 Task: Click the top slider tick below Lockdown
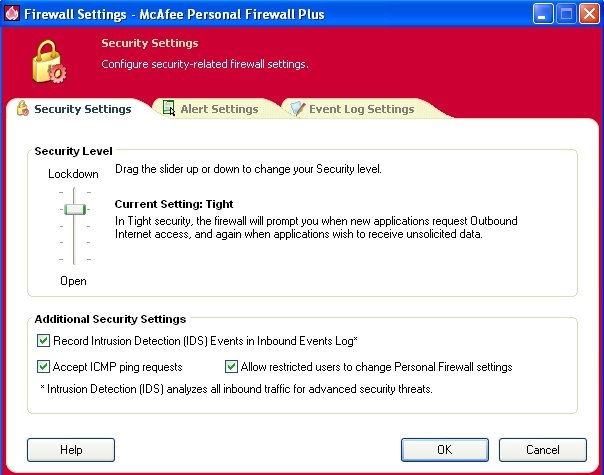coord(74,192)
